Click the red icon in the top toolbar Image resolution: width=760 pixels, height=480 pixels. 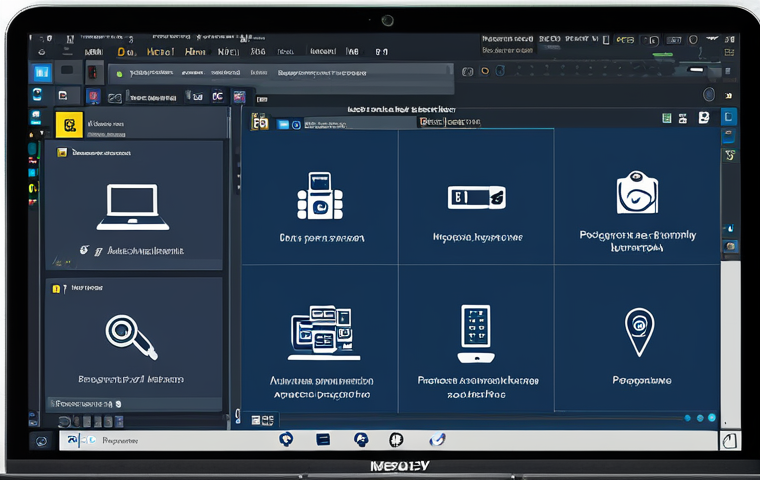(x=93, y=73)
